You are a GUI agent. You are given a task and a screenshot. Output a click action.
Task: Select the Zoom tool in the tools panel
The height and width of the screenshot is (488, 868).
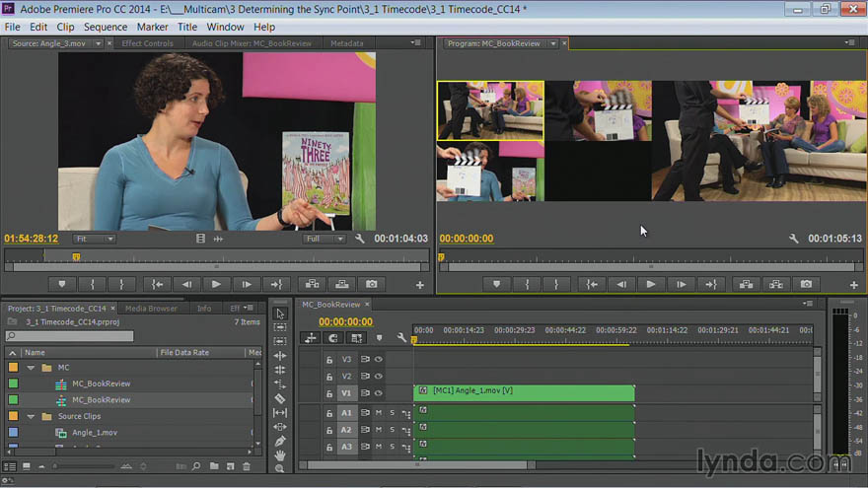point(280,468)
